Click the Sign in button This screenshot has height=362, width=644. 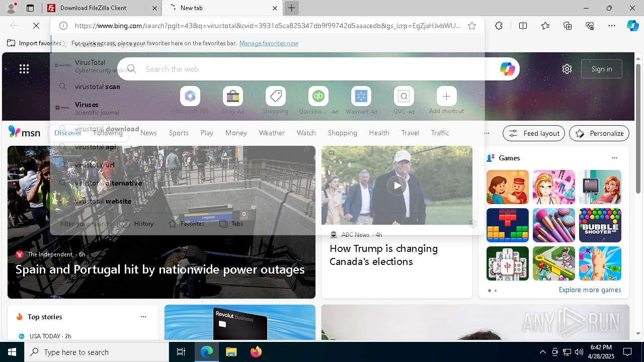(602, 69)
